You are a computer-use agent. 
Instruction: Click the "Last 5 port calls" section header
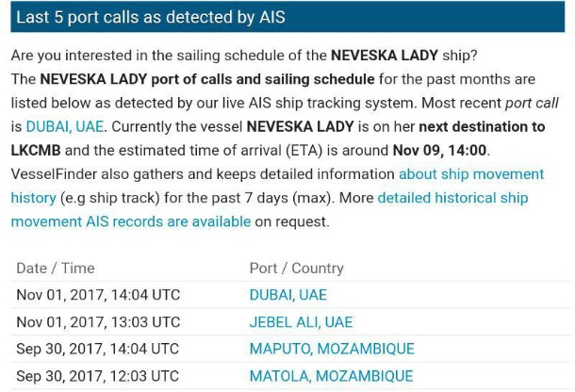click(x=150, y=17)
